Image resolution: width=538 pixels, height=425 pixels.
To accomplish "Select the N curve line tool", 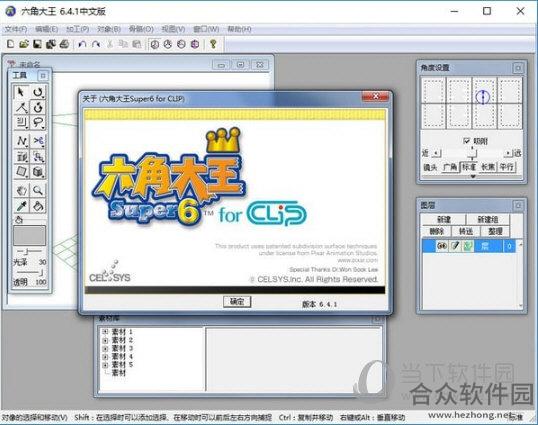I will click(x=22, y=141).
